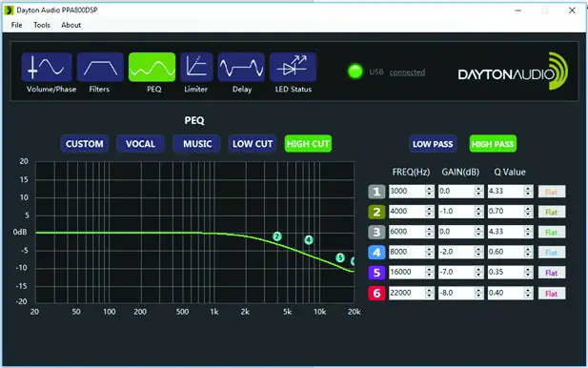Click the USB connected link
The height and width of the screenshot is (368, 588).
[x=407, y=72]
